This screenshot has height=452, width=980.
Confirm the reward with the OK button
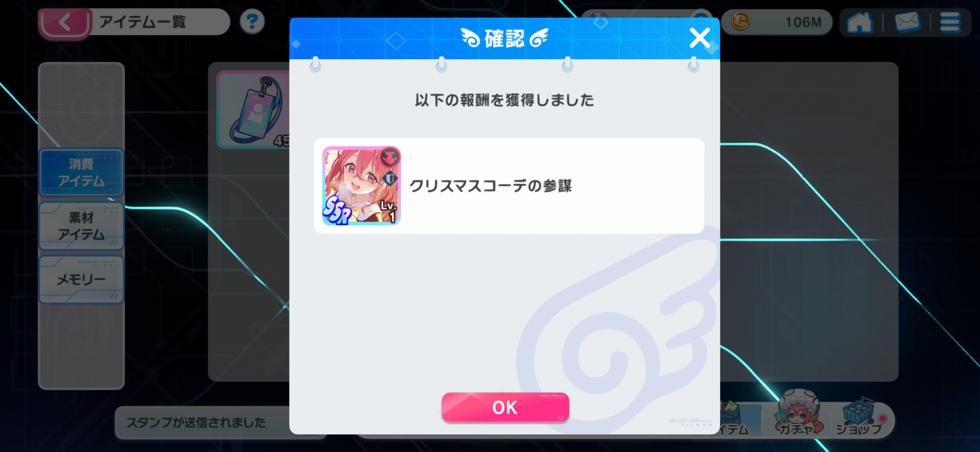[505, 407]
